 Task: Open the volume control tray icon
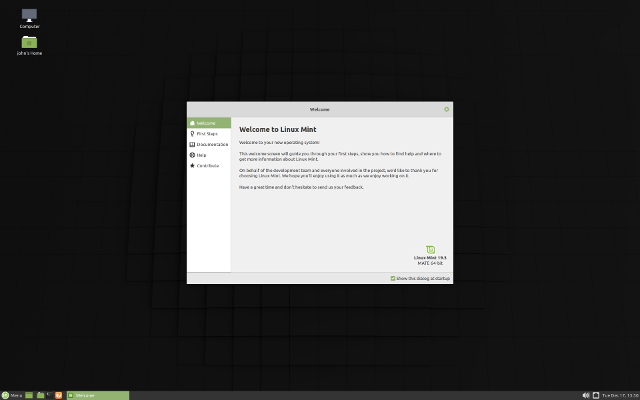586,395
